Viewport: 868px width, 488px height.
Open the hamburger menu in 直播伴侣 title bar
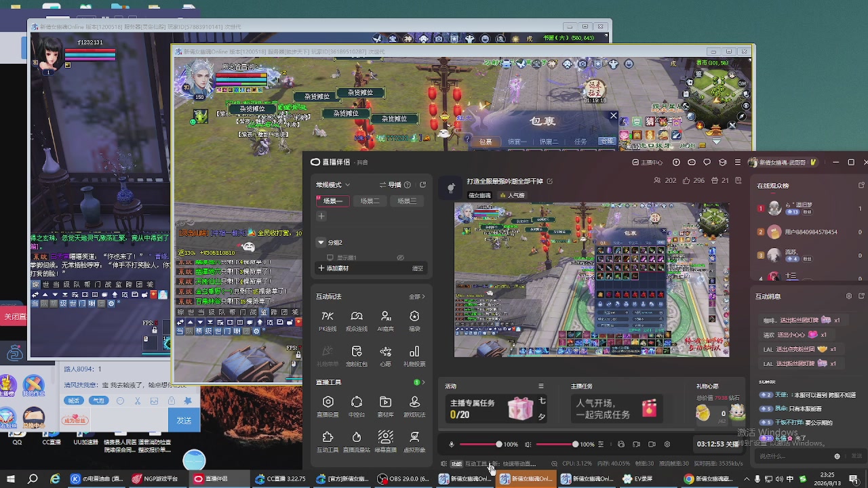click(738, 163)
